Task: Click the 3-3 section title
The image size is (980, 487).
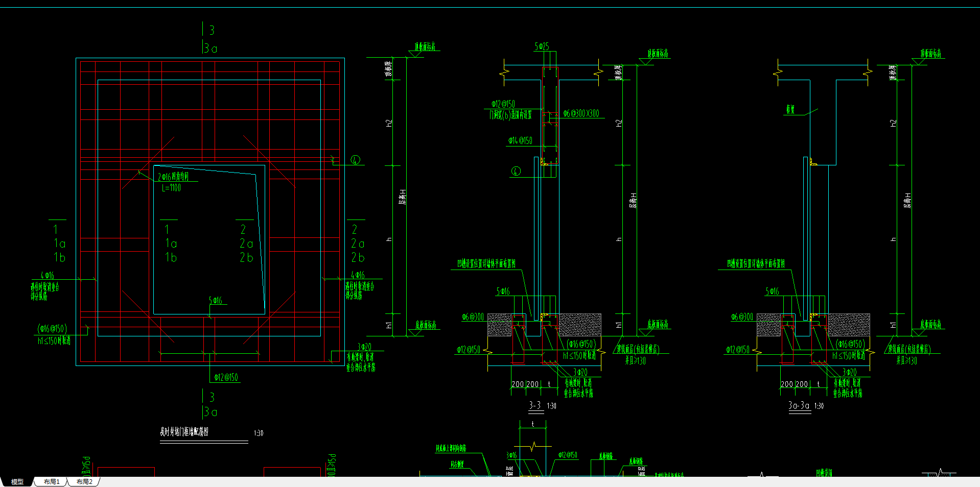Action: click(534, 405)
